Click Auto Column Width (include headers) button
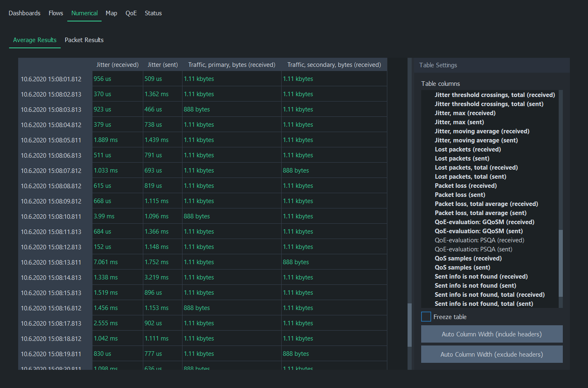 [x=492, y=334]
